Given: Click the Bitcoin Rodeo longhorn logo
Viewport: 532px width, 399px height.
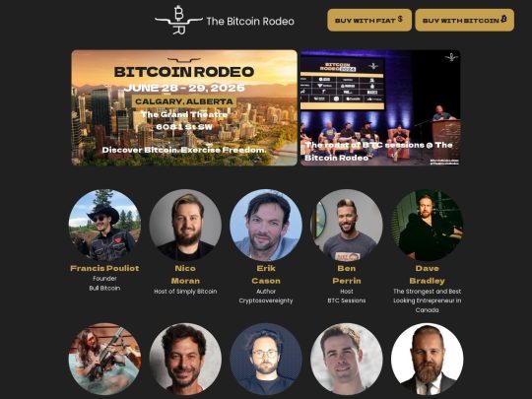Looking at the screenshot, I should click(178, 20).
